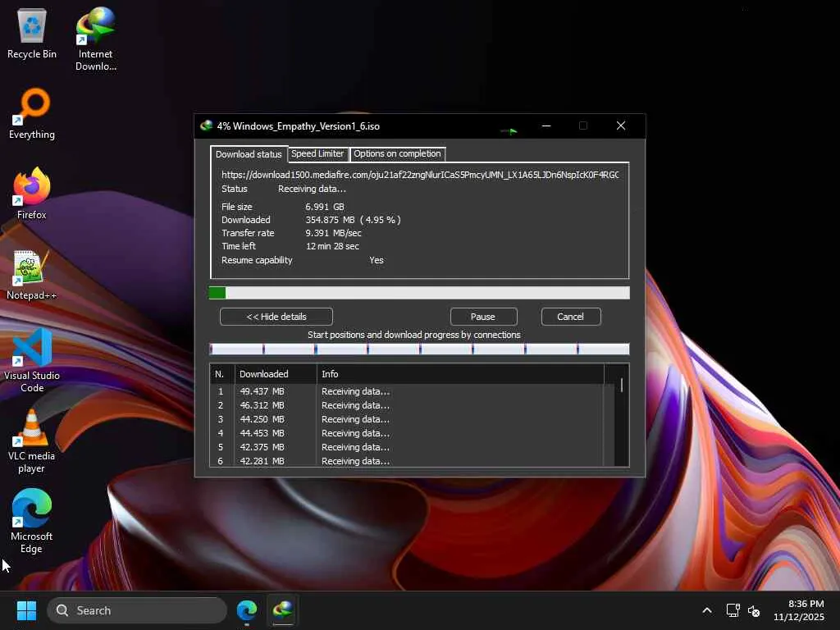Click the Windows taskbar search box
The height and width of the screenshot is (630, 840).
click(137, 610)
